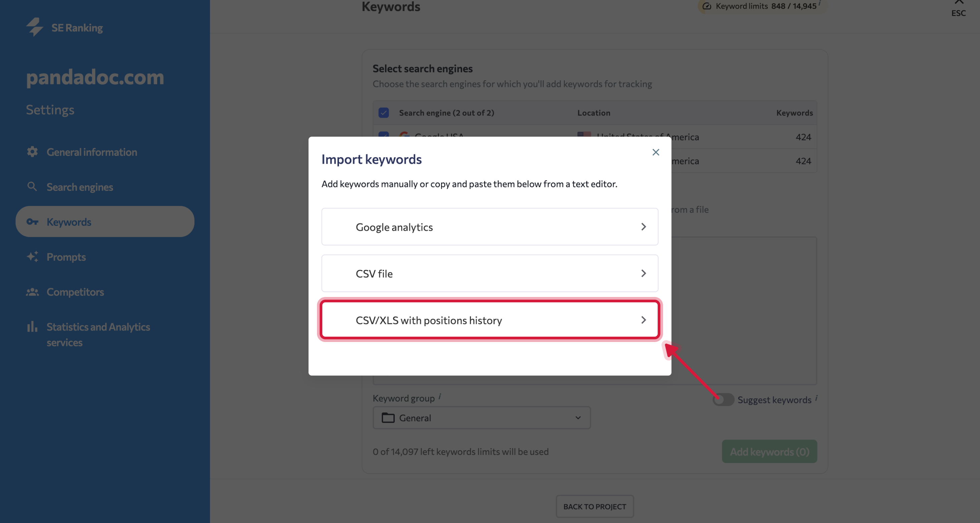Expand CSV/XLS with positions history option
Viewport: 980px width, 523px height.
(x=489, y=320)
